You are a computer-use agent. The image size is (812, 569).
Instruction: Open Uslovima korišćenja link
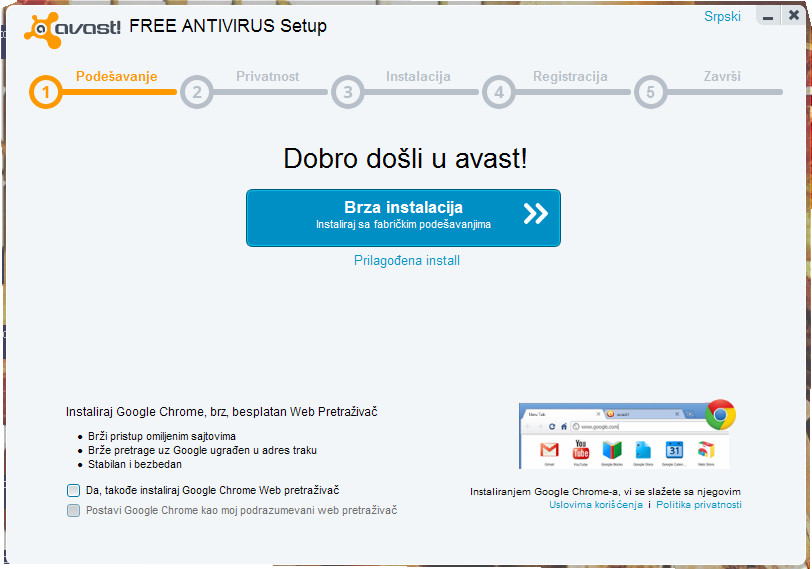(x=596, y=505)
